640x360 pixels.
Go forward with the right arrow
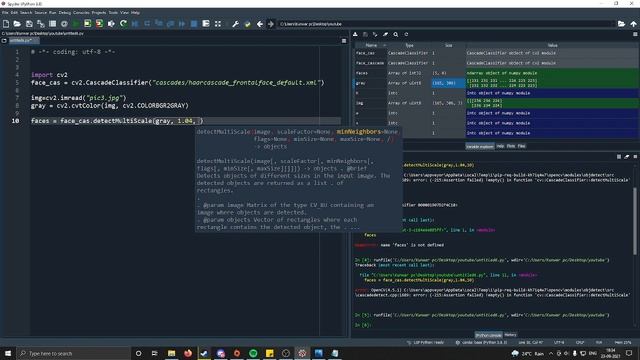pyautogui.click(x=271, y=24)
